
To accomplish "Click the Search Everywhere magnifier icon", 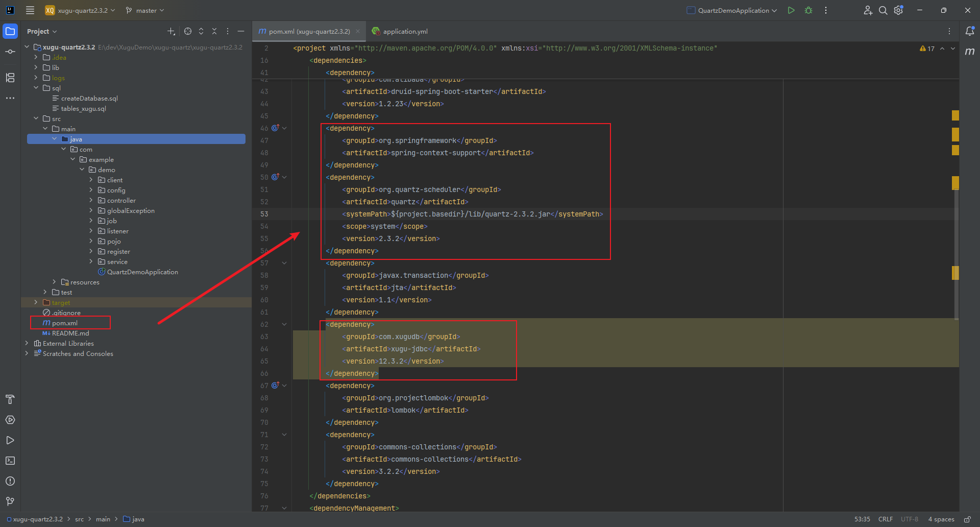I will [x=883, y=10].
